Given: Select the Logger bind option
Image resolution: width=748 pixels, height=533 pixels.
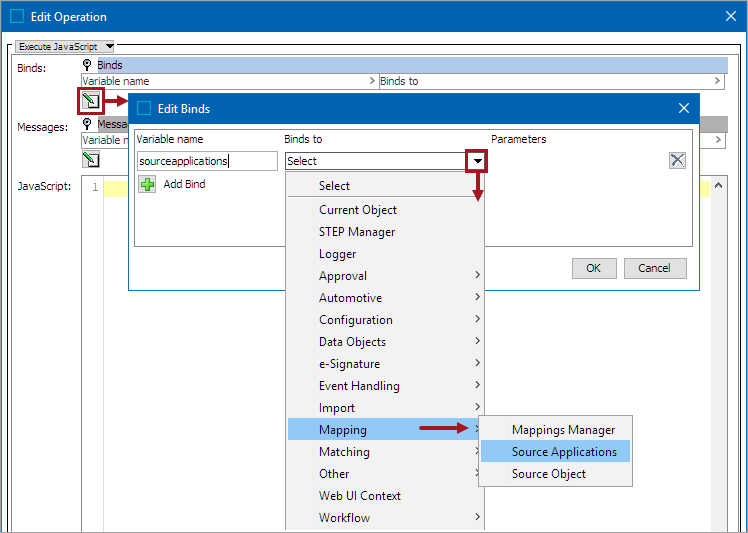Looking at the screenshot, I should [338, 254].
